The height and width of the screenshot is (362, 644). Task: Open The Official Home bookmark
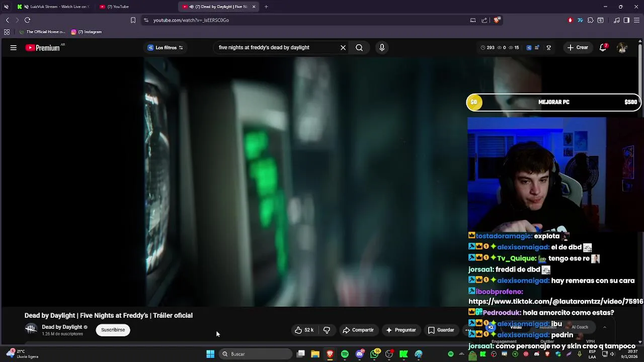pos(43,32)
